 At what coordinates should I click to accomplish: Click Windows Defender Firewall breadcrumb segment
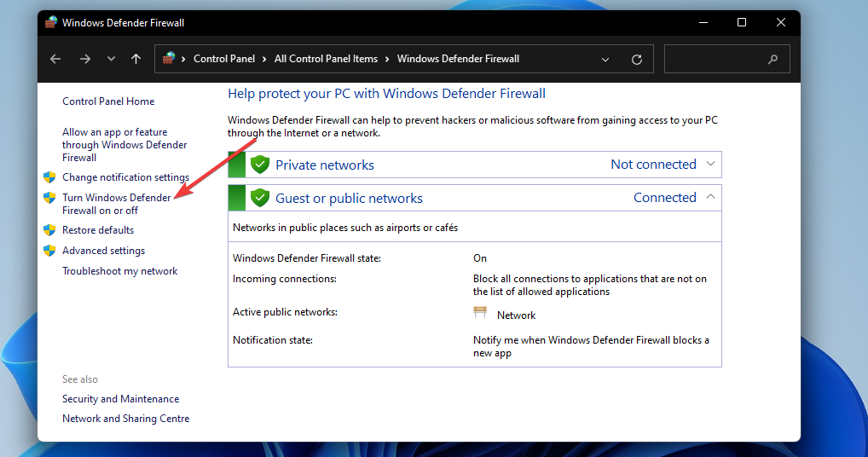459,59
